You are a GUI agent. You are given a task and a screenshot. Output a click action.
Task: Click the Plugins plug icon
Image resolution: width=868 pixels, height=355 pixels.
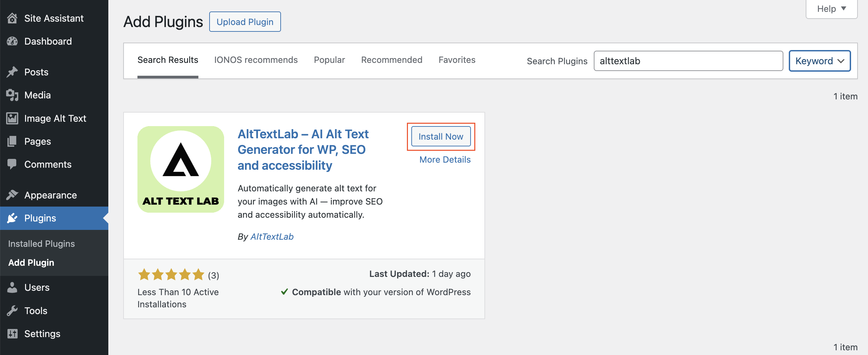tap(12, 218)
